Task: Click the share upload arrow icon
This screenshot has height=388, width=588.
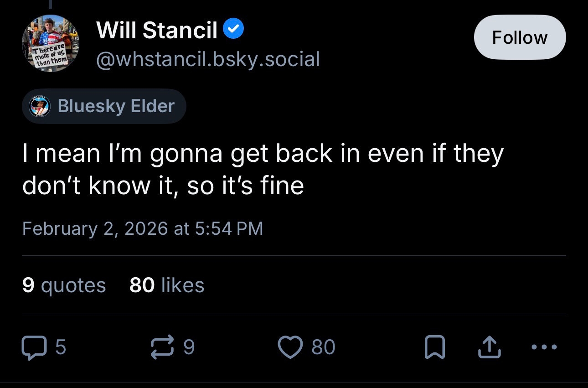Action: [x=489, y=347]
